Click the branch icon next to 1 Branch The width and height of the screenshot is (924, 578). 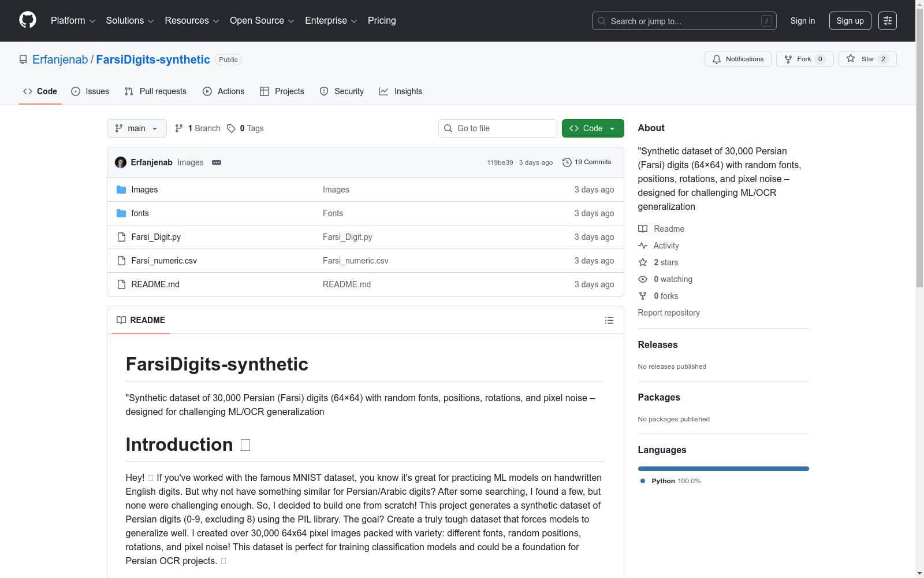coord(179,128)
